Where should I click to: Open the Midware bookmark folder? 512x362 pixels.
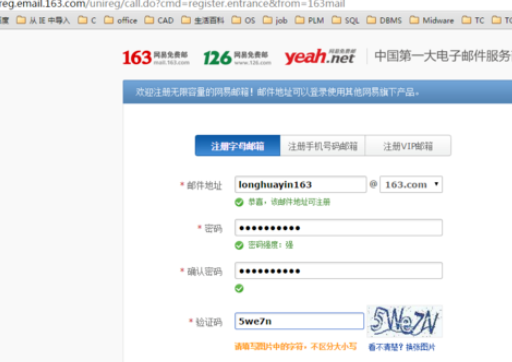432,20
